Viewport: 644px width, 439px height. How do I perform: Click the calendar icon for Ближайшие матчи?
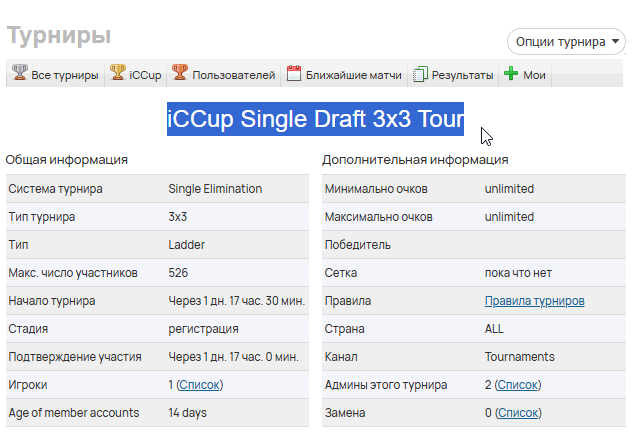[294, 73]
